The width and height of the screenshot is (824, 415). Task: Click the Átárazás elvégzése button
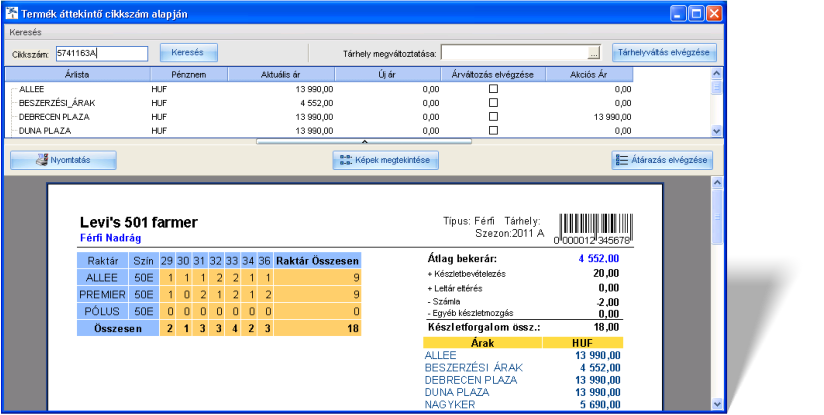[662, 160]
